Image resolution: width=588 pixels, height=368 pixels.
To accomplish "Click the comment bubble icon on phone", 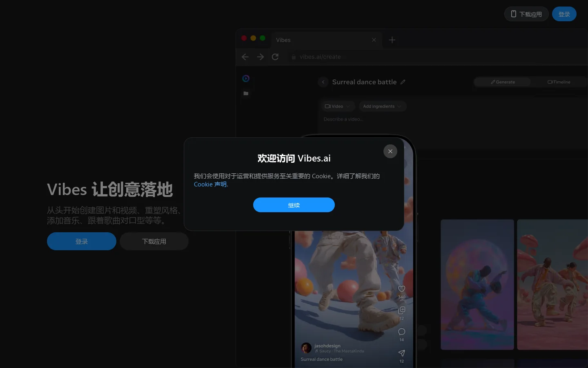I will [x=402, y=332].
